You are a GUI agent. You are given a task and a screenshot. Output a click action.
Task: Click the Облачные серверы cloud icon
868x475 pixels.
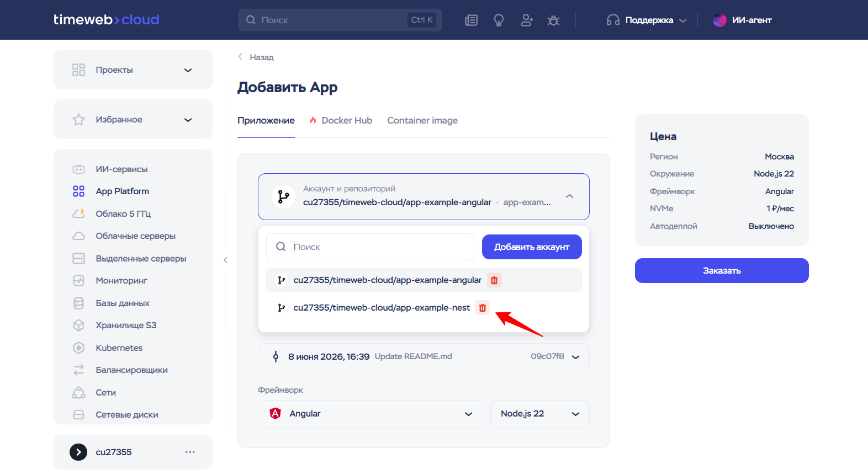click(x=79, y=236)
